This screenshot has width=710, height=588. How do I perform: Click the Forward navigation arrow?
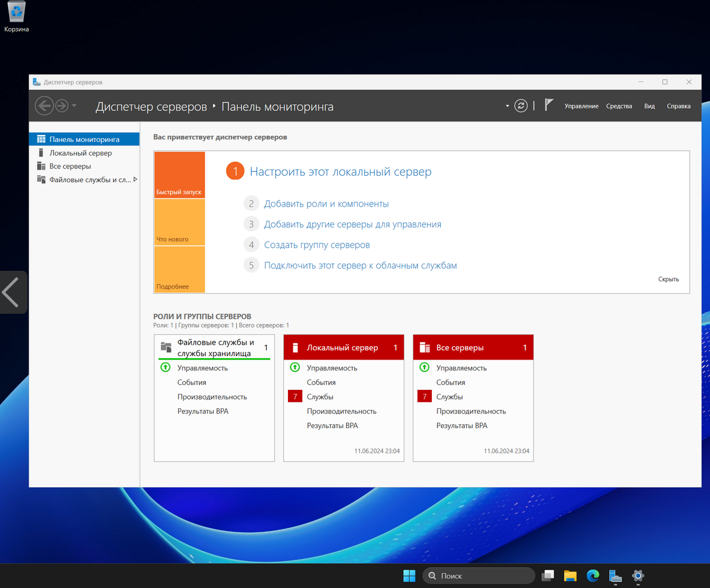[x=62, y=106]
